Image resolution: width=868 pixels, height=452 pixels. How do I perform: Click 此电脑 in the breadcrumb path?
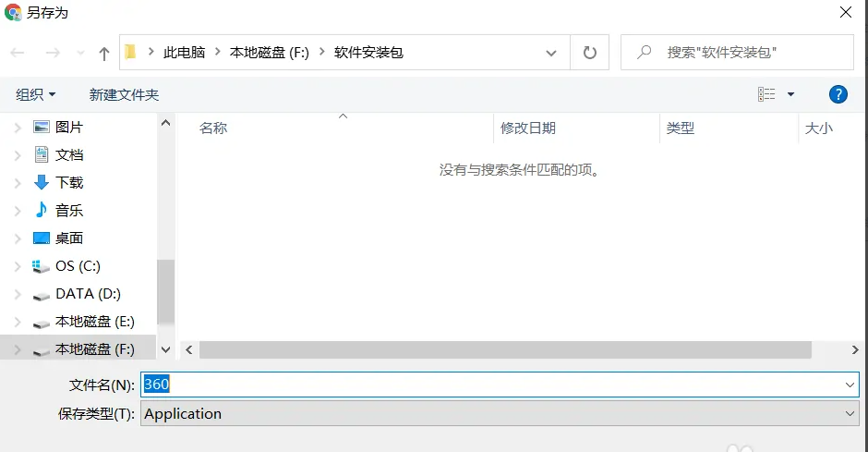[x=183, y=53]
